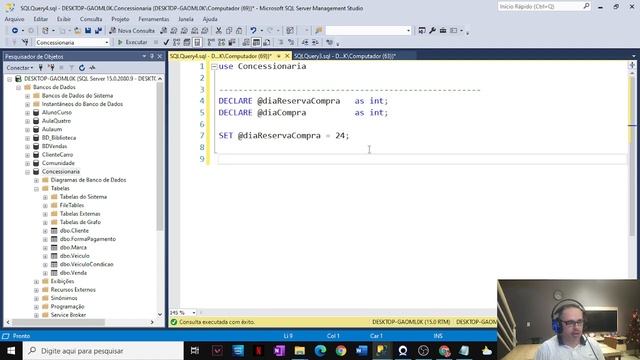
Task: Pin the Pesquisador de Objetos panel
Action: coord(152,56)
